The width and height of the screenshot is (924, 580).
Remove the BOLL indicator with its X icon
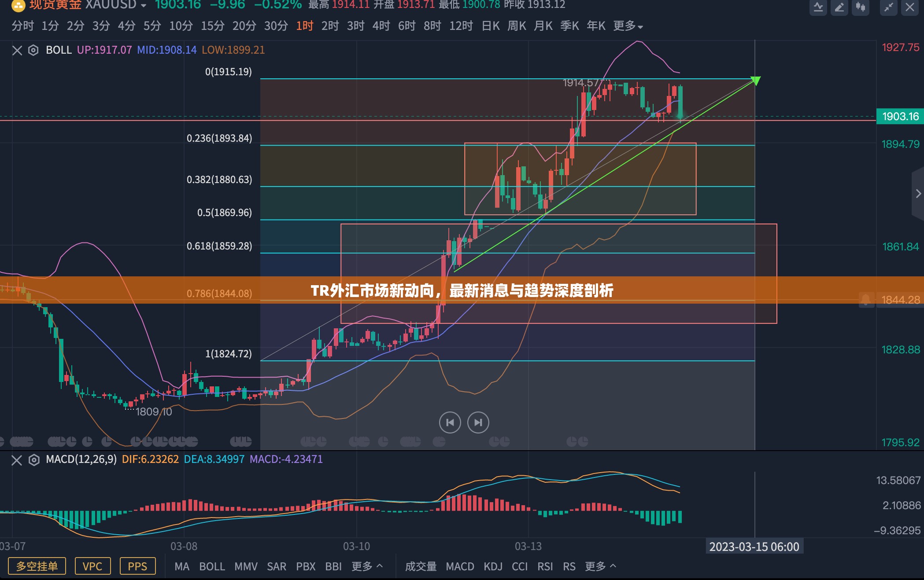[17, 50]
